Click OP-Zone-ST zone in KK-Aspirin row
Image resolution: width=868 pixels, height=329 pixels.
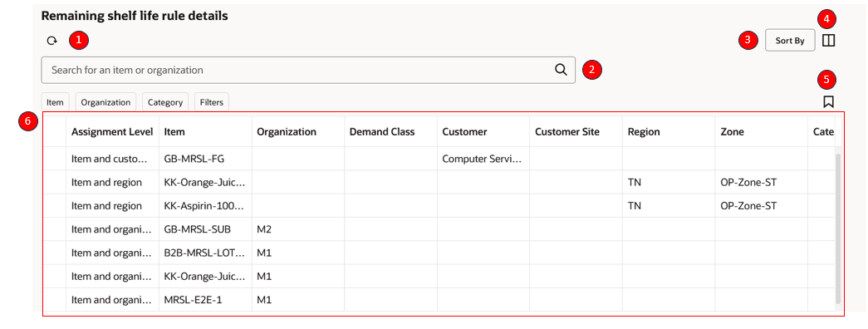point(762,205)
